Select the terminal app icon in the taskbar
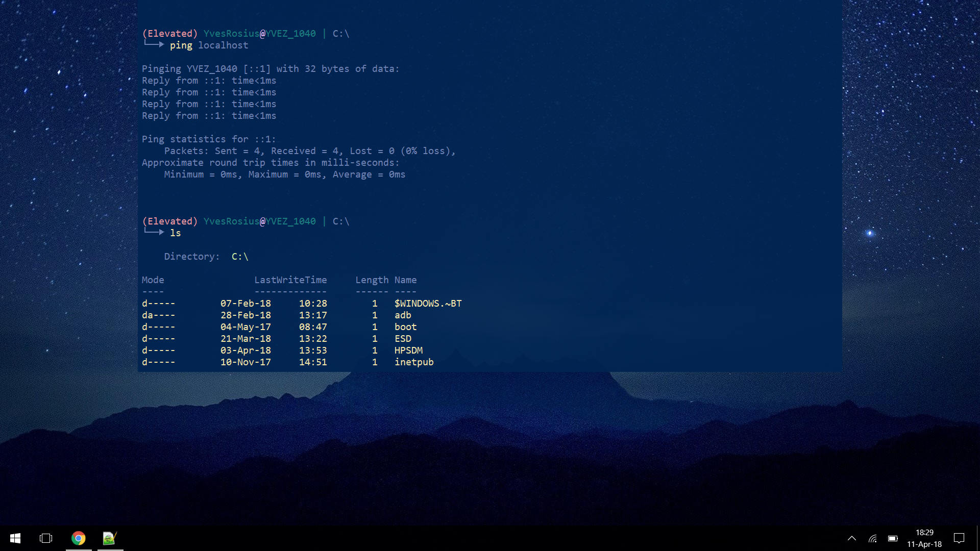The height and width of the screenshot is (551, 980). [110, 538]
